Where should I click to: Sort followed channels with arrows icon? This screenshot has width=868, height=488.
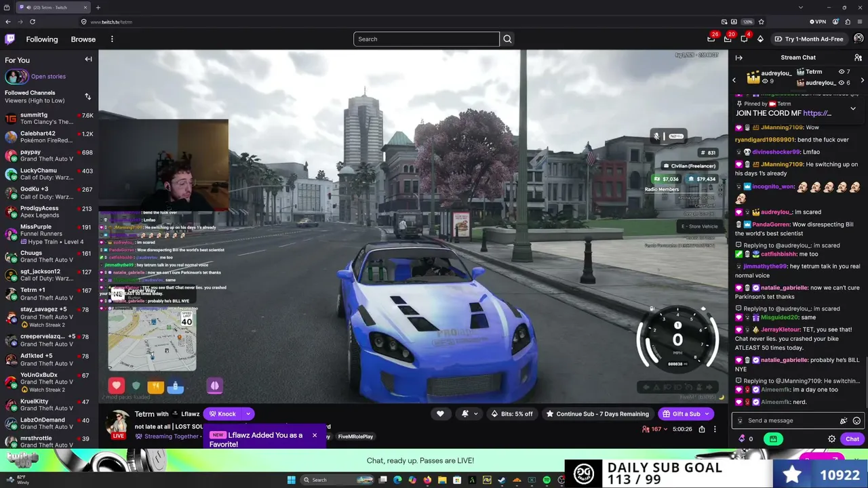(87, 96)
